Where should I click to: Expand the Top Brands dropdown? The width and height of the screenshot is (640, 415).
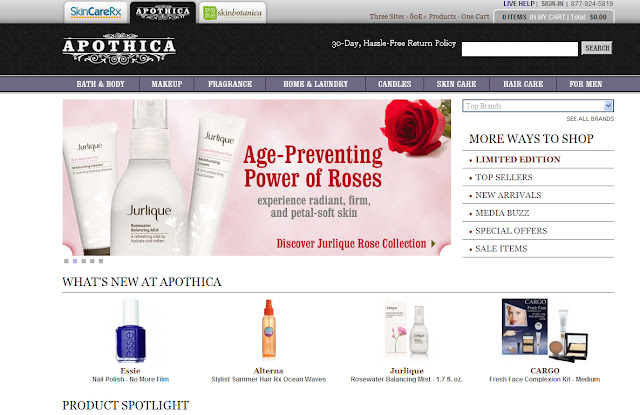538,106
